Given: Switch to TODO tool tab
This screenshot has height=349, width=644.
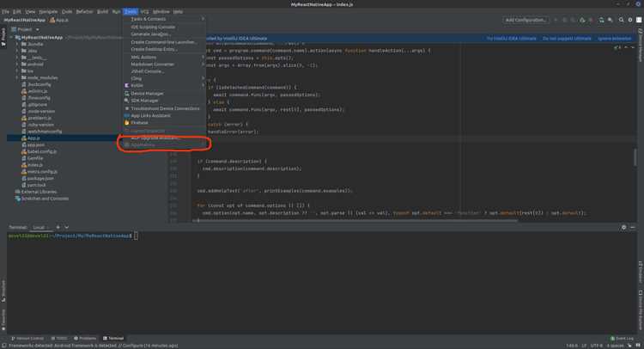Looking at the screenshot, I should (59, 339).
